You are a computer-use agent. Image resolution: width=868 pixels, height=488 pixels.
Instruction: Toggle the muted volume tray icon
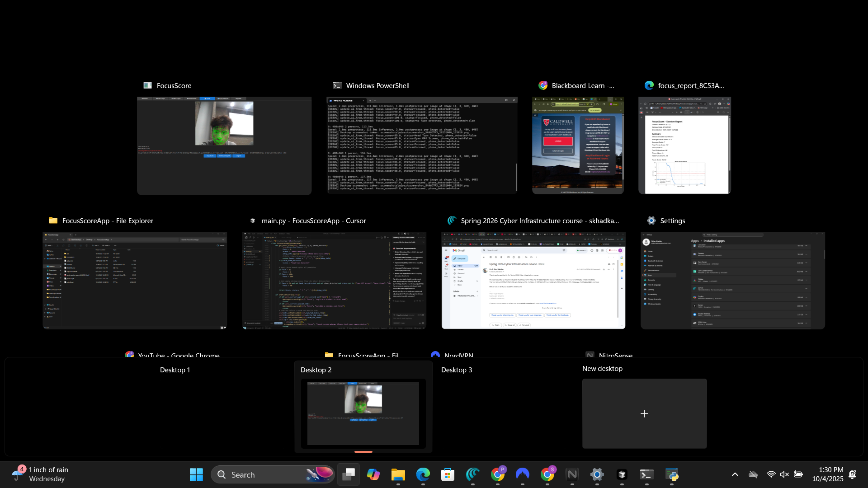784,474
